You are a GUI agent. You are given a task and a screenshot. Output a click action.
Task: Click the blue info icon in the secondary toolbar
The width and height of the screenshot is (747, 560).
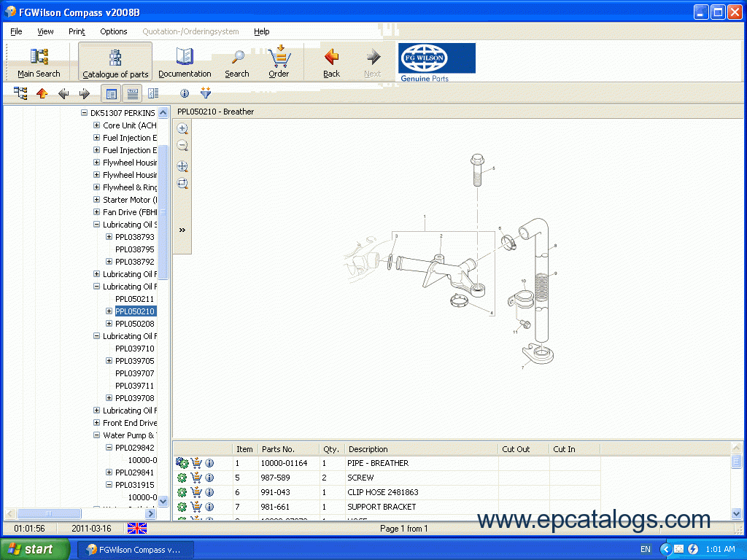[x=185, y=93]
